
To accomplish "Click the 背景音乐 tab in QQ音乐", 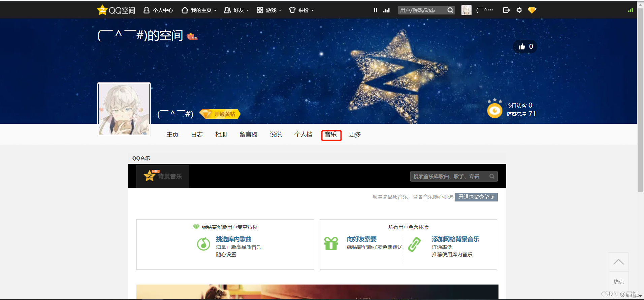I will pyautogui.click(x=163, y=176).
